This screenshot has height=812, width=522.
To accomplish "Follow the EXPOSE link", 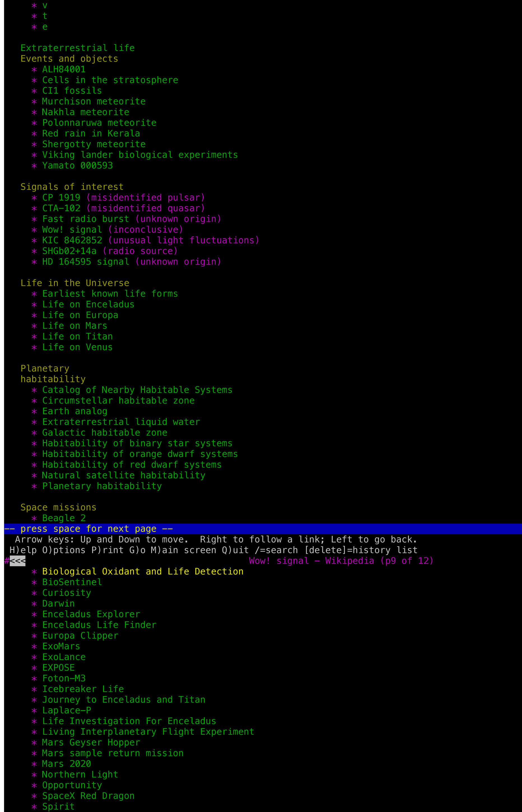I will pyautogui.click(x=58, y=667).
